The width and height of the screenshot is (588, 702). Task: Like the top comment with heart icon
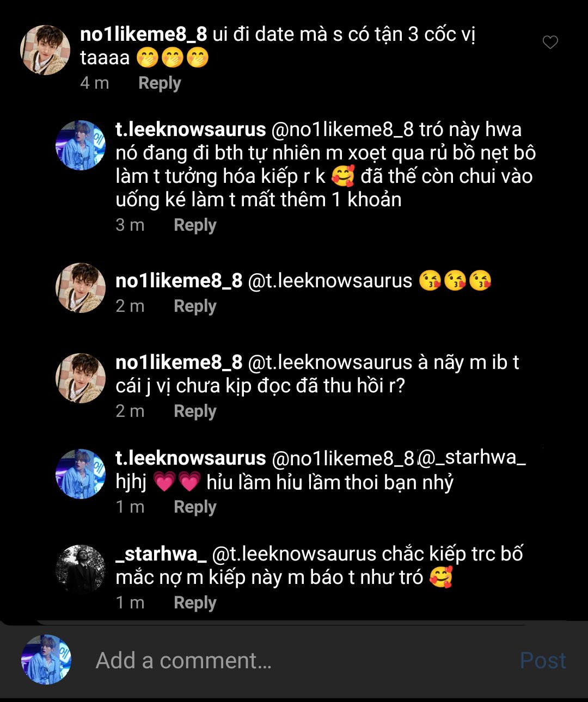click(550, 42)
